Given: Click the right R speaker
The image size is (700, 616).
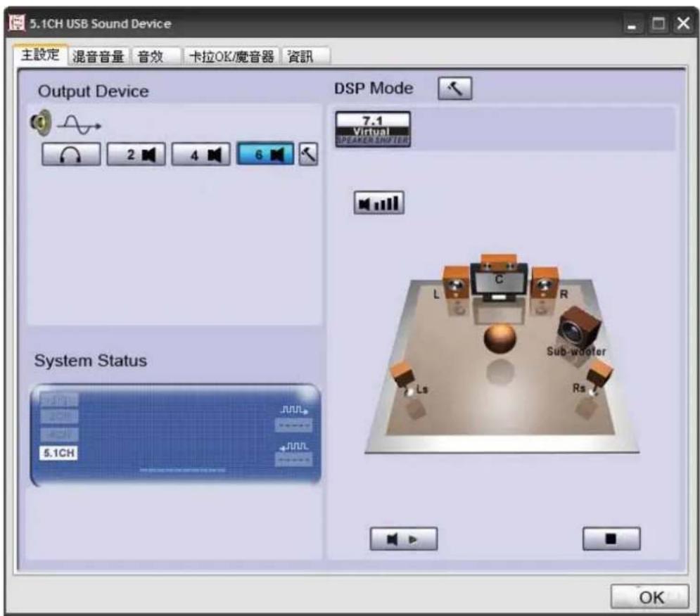Looking at the screenshot, I should click(x=545, y=283).
